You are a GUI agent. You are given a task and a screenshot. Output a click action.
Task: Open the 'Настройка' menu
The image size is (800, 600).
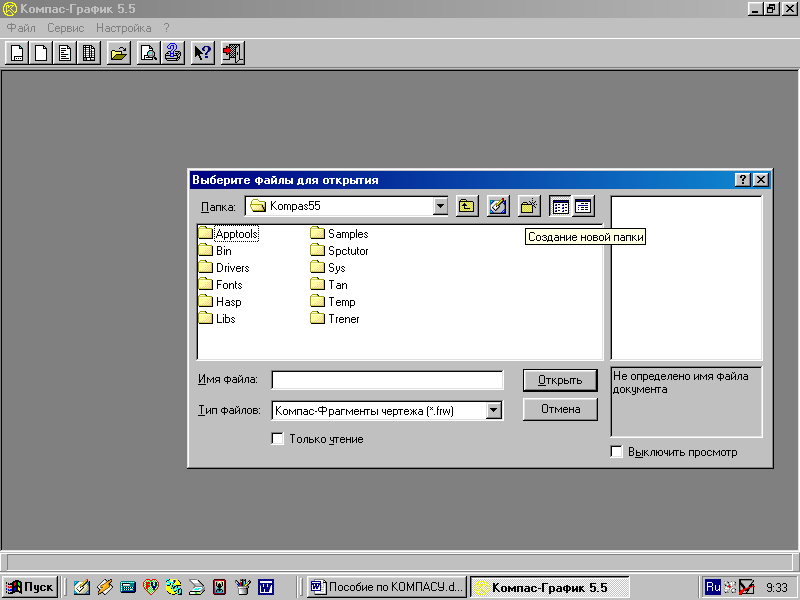click(x=123, y=28)
